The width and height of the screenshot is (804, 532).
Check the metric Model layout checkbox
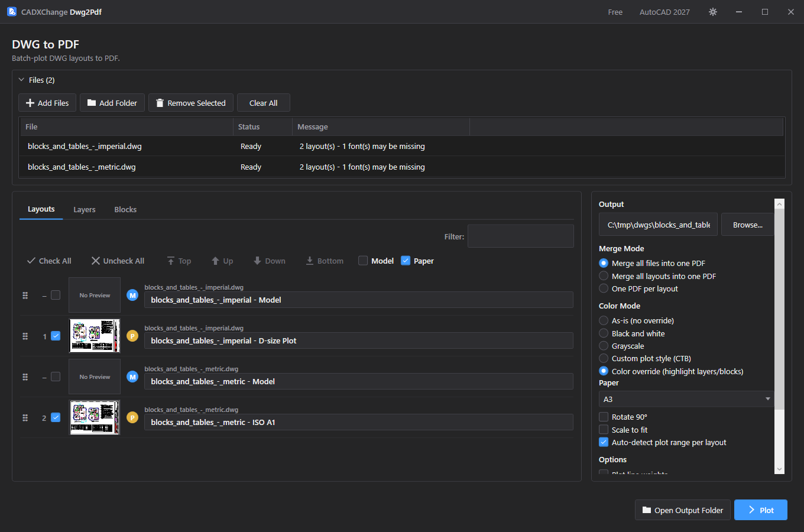56,377
